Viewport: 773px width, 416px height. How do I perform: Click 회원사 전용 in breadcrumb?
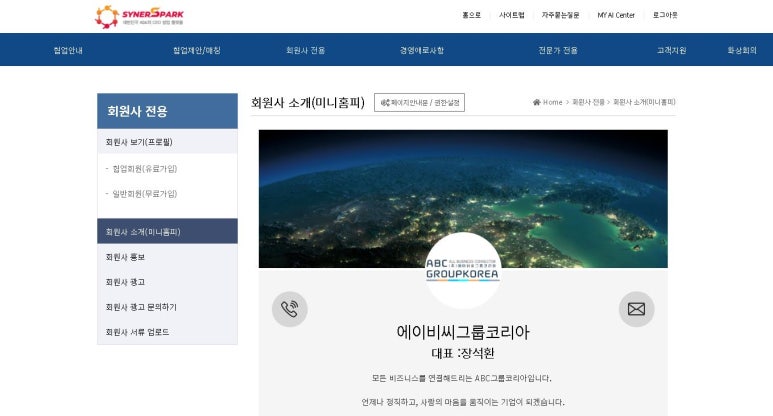coord(588,102)
